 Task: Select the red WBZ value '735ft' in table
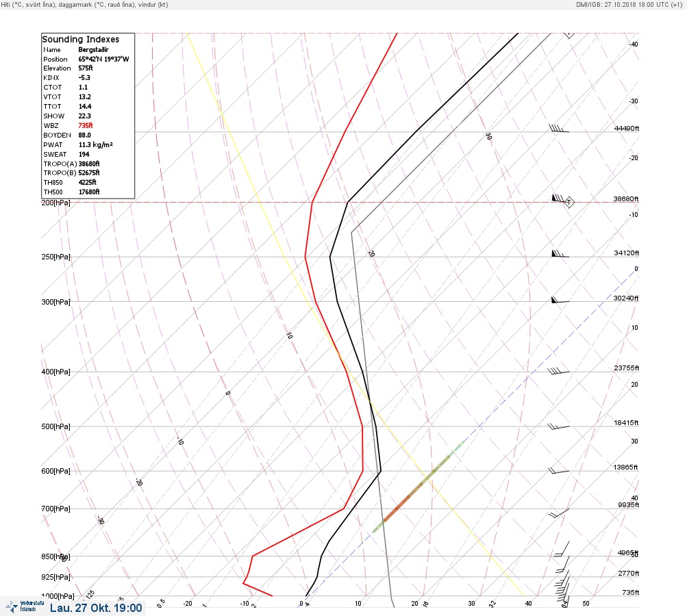click(x=86, y=125)
